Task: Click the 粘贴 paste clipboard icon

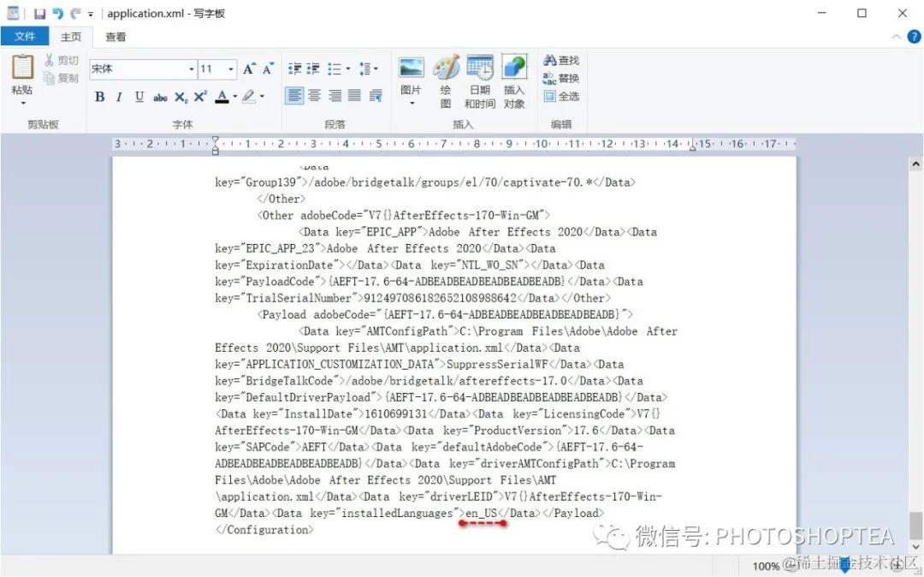Action: coord(22,67)
